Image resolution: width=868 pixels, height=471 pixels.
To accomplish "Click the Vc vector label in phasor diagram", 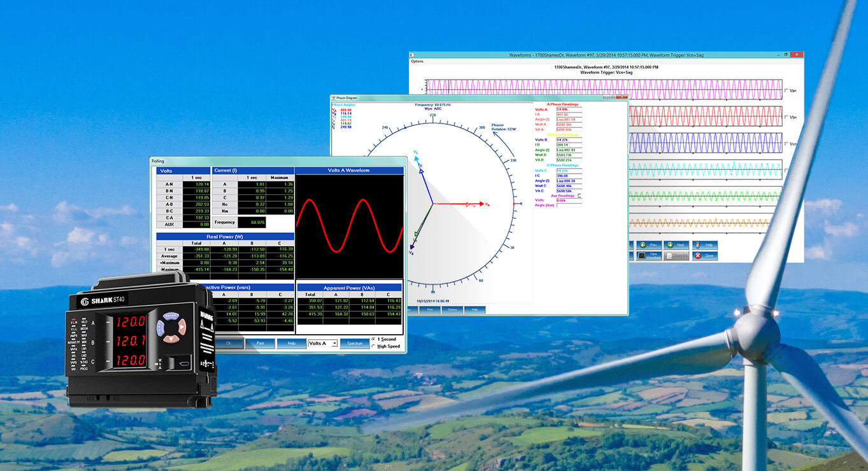I will [x=416, y=153].
